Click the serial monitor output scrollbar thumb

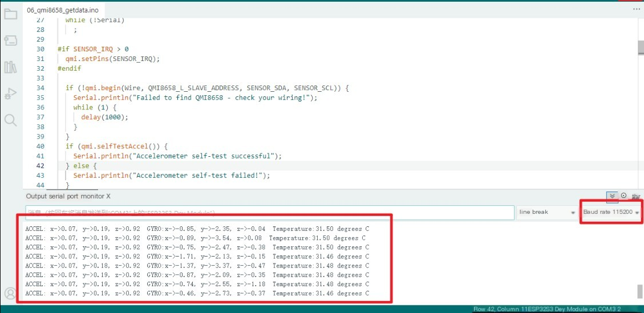point(640,291)
